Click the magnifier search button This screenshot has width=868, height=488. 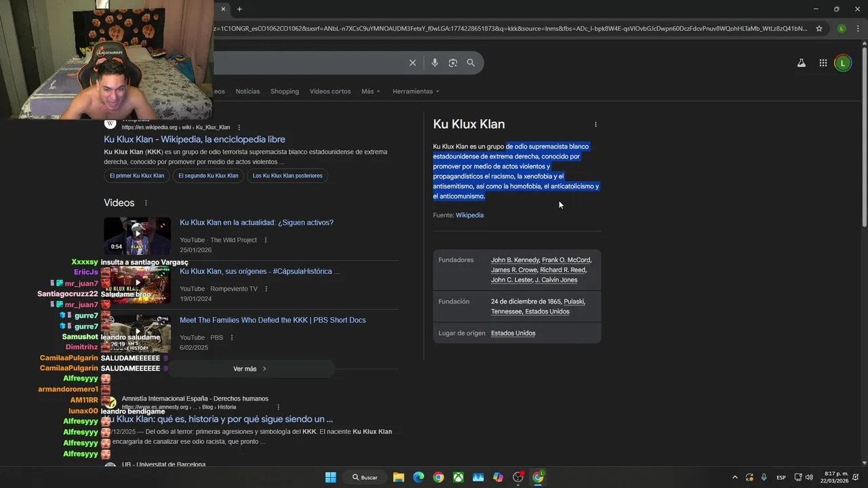(471, 62)
